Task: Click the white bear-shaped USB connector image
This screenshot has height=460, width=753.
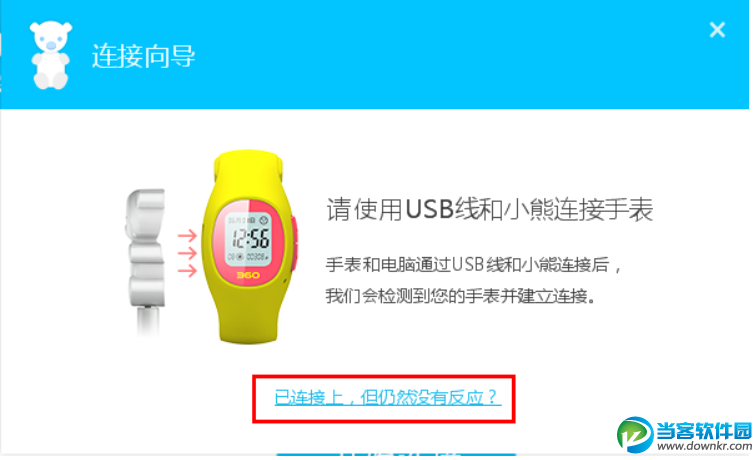Action: (146, 259)
